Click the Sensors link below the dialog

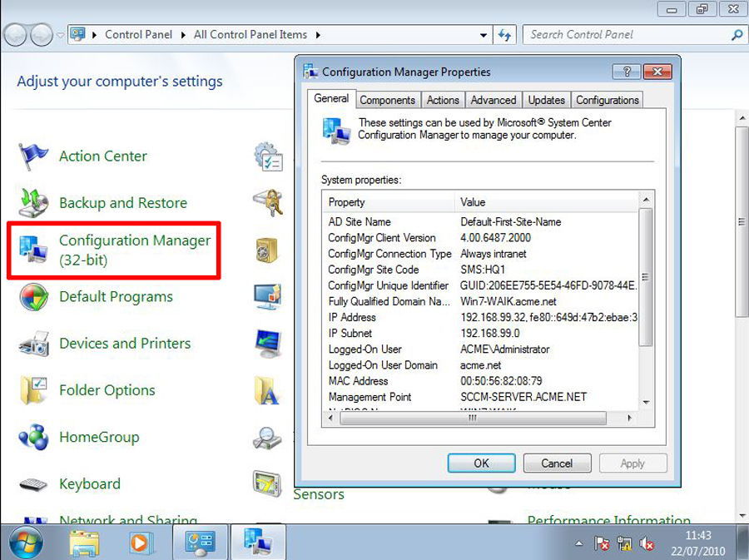point(319,494)
